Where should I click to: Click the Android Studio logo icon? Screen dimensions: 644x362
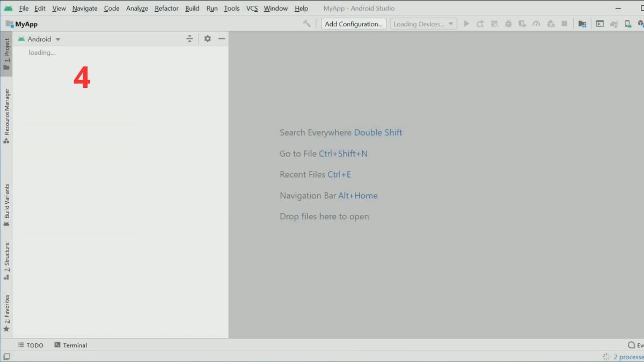pyautogui.click(x=8, y=8)
